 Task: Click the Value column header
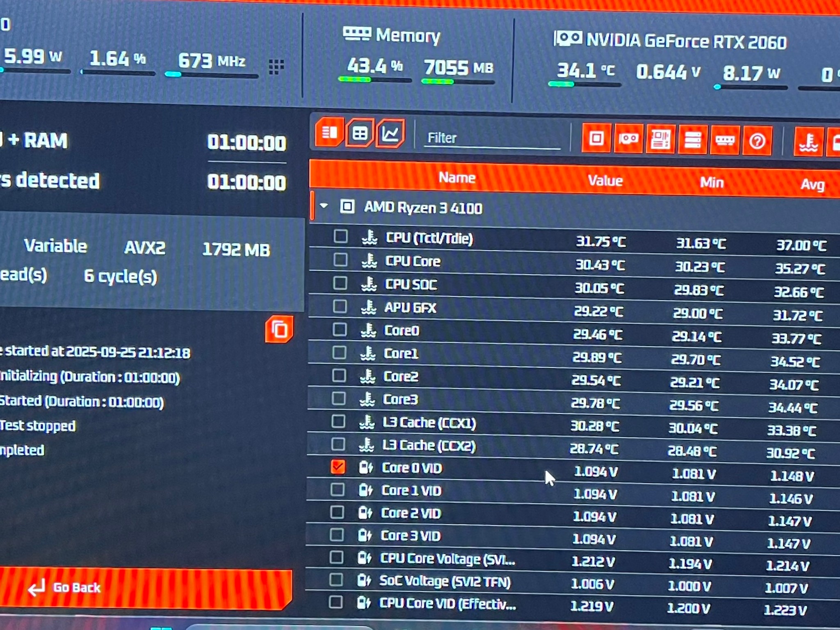coord(605,180)
